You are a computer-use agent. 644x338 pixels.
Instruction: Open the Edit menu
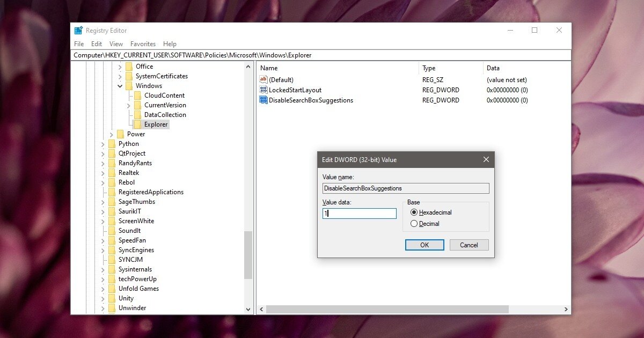pyautogui.click(x=96, y=43)
